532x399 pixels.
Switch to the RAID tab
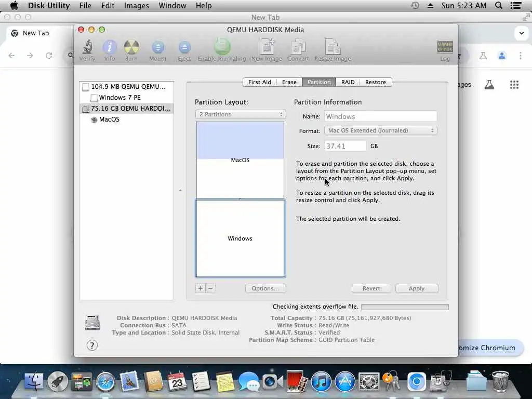[x=348, y=82]
